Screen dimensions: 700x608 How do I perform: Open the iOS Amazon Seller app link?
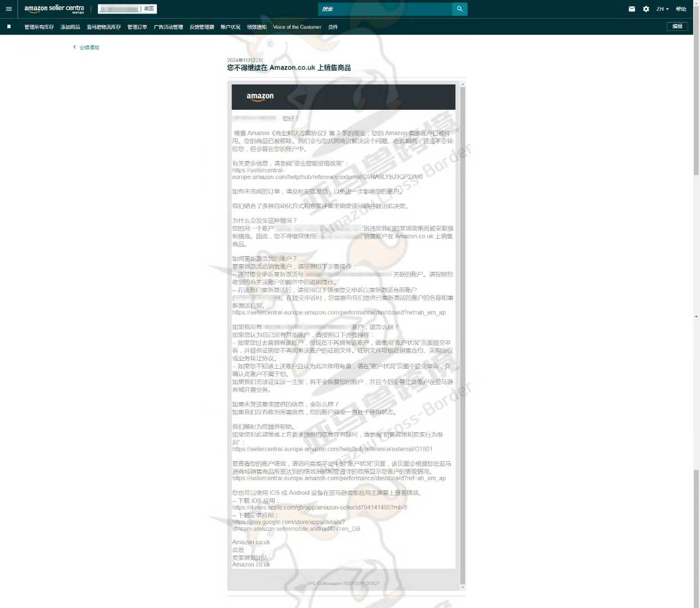pyautogui.click(x=320, y=507)
